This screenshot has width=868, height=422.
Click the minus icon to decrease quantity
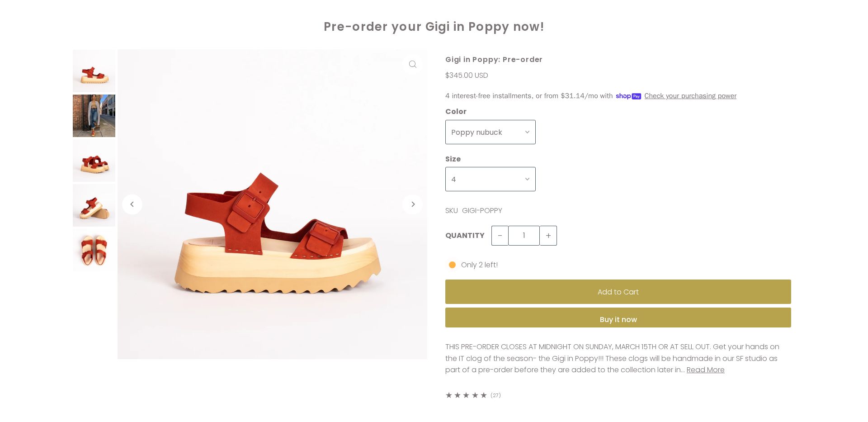point(500,236)
